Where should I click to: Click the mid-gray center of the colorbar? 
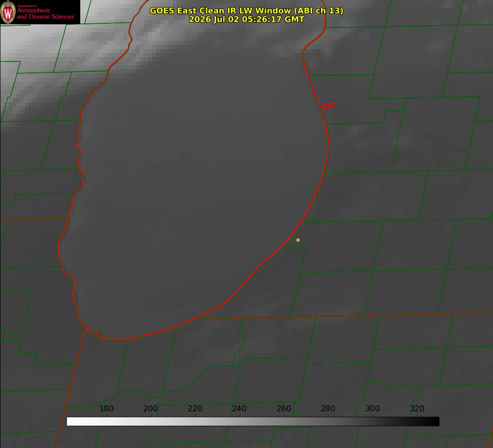pyautogui.click(x=253, y=422)
